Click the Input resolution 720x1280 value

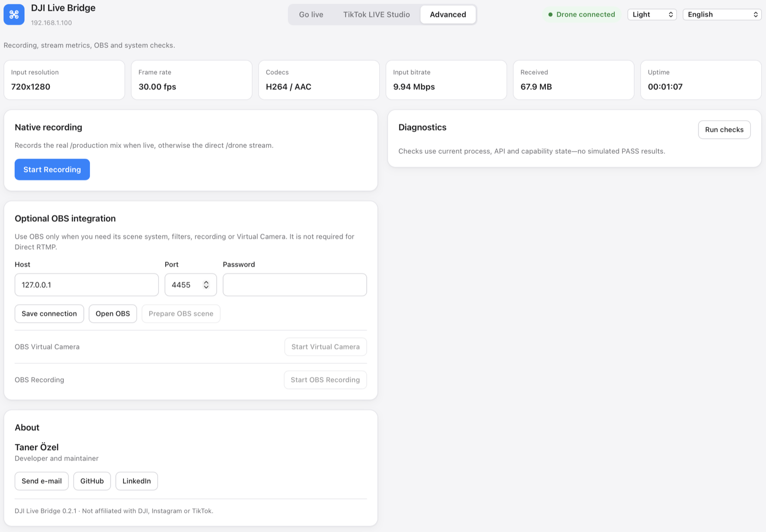(31, 87)
